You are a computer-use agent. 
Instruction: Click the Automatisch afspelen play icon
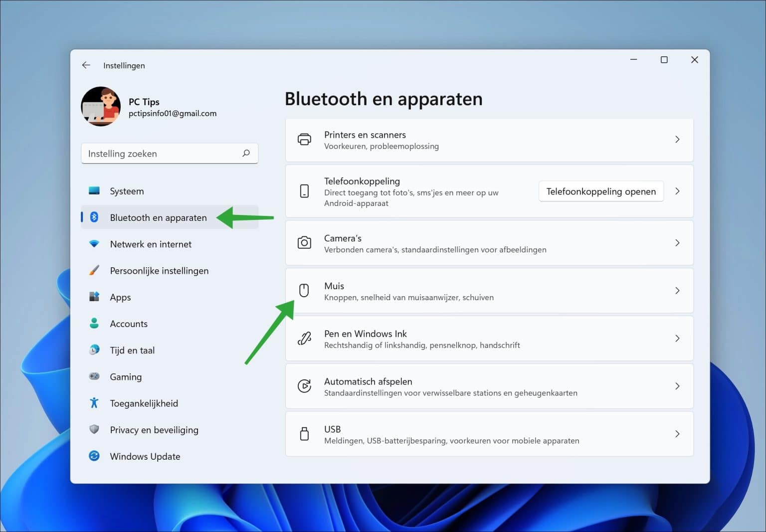304,386
